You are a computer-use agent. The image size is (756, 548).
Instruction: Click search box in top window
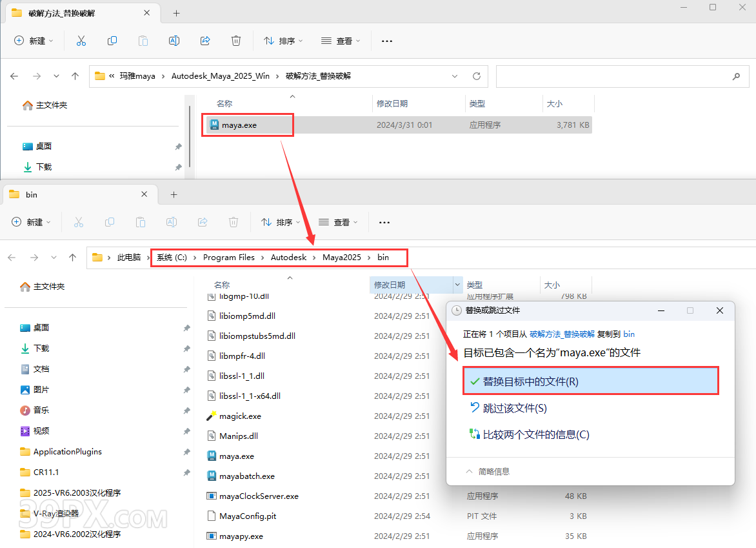coord(622,76)
